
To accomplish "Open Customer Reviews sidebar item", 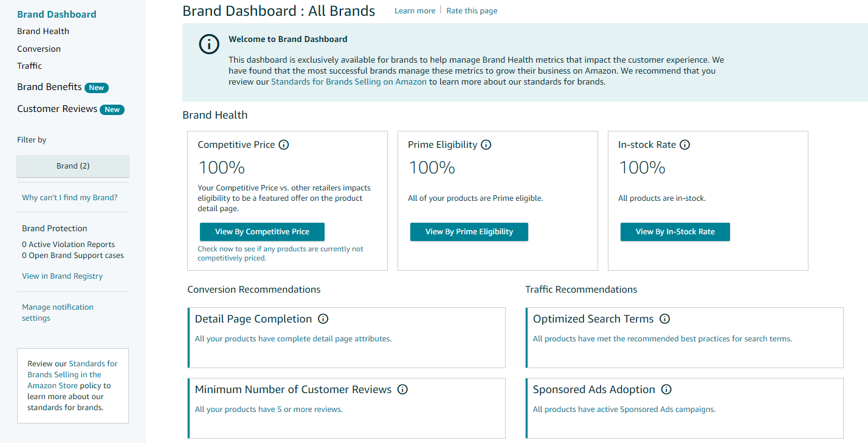I will 57,109.
